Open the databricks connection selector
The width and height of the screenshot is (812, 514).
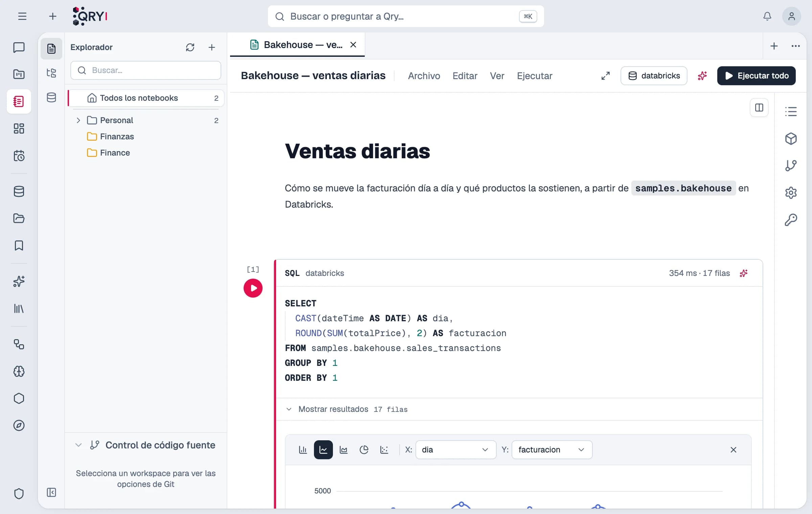tap(654, 76)
